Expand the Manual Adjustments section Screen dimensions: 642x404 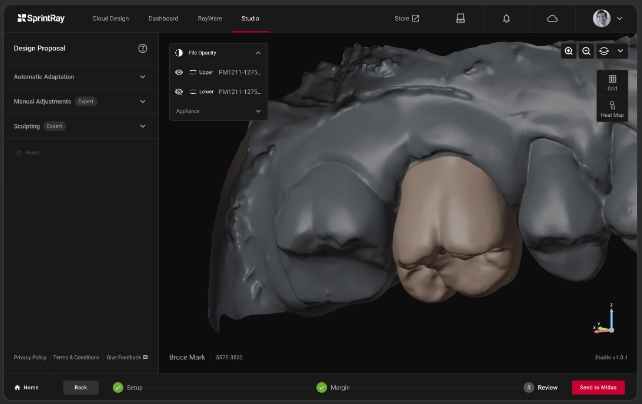coord(142,101)
